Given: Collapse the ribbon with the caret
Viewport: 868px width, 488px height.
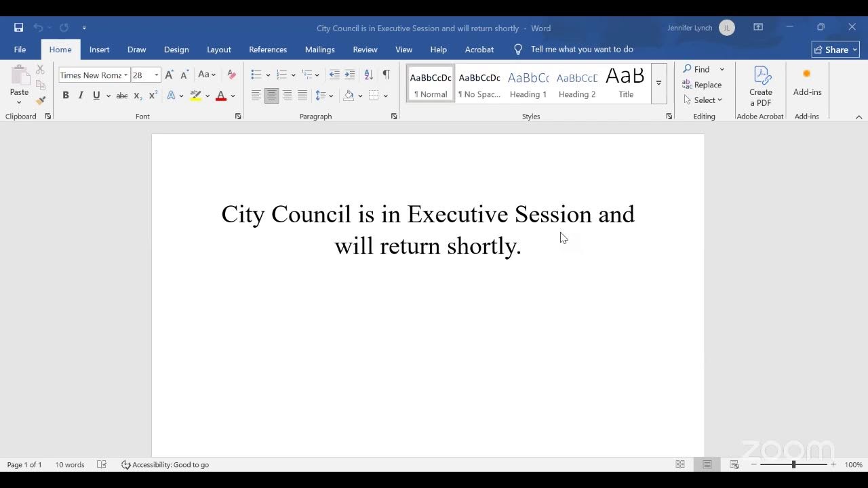Looking at the screenshot, I should pos(859,117).
